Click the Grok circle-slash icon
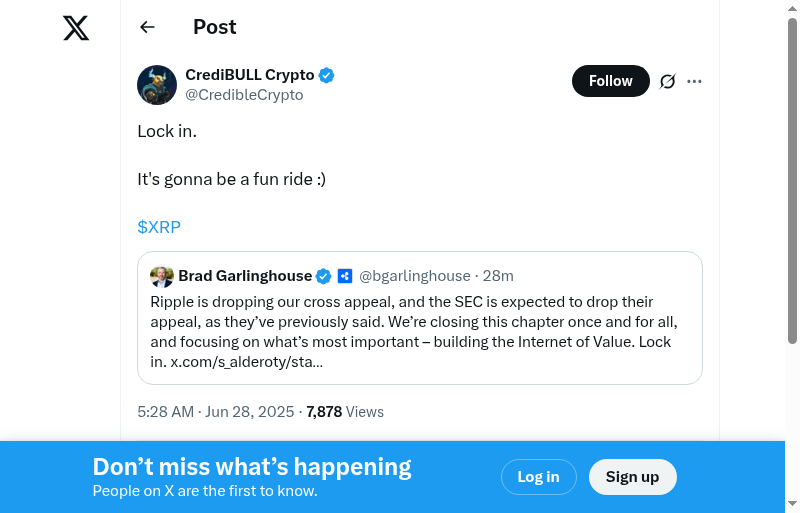Viewport: 800px width, 513px height. point(668,81)
